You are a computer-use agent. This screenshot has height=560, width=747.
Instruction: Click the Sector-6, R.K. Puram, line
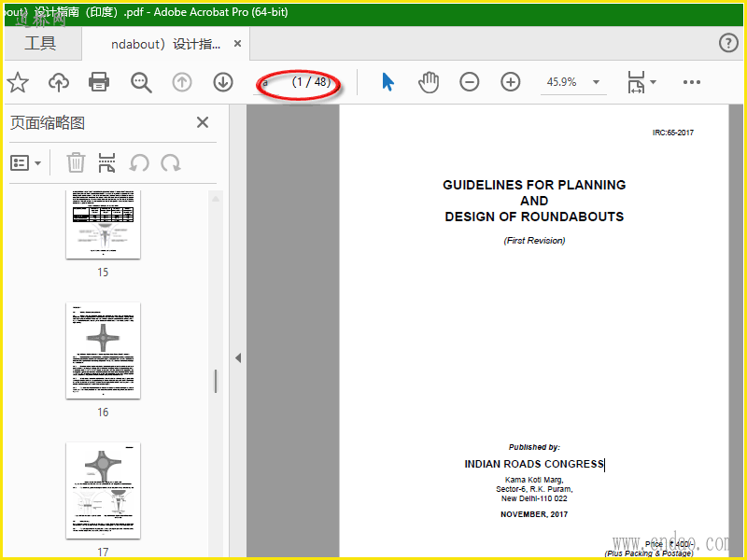point(534,489)
